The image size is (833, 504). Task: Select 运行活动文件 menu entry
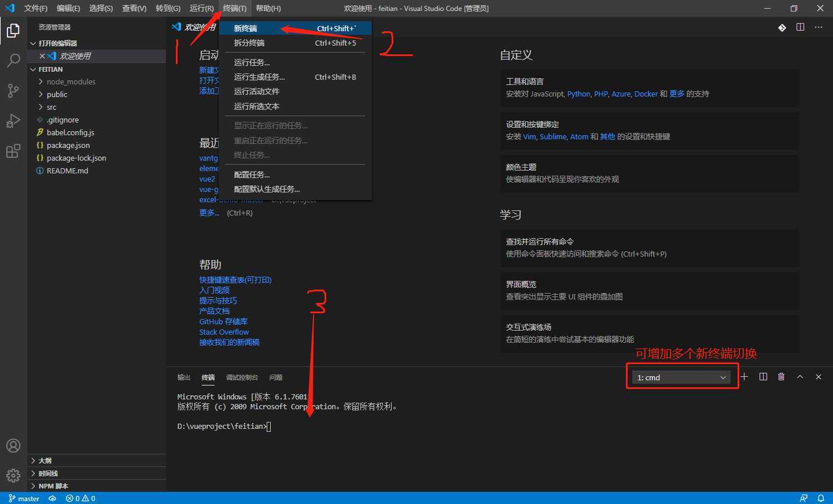[x=295, y=91]
